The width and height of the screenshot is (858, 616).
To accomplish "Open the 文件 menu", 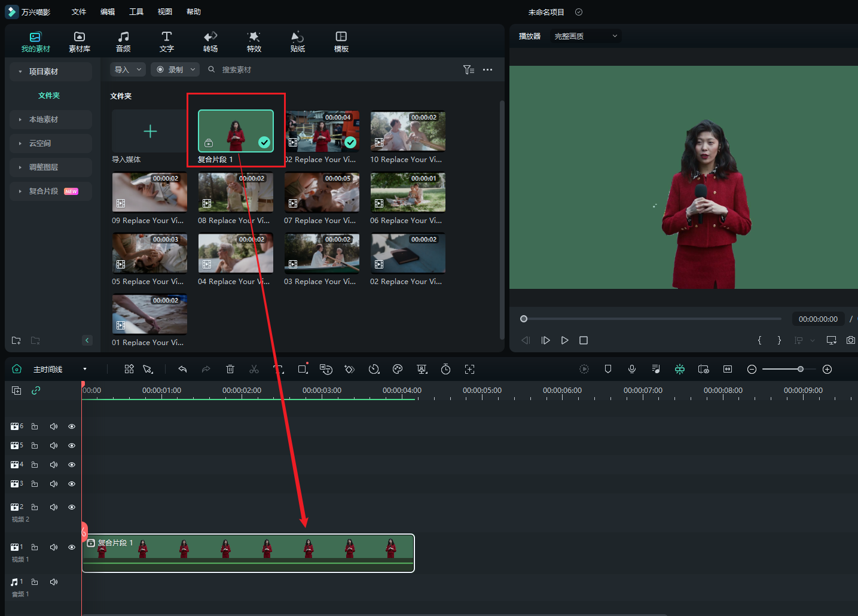I will 79,12.
